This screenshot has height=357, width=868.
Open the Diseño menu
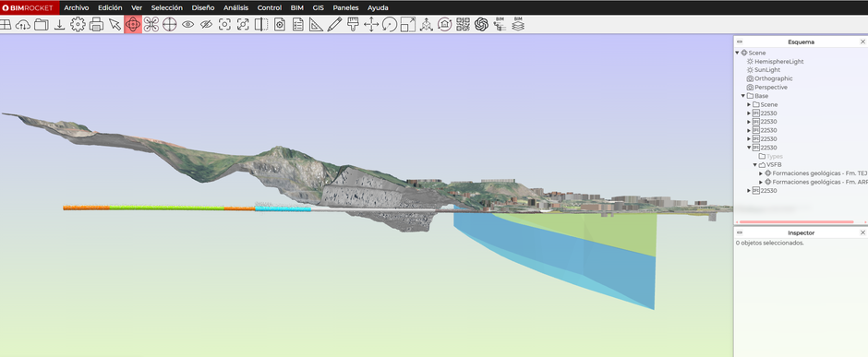pyautogui.click(x=203, y=7)
